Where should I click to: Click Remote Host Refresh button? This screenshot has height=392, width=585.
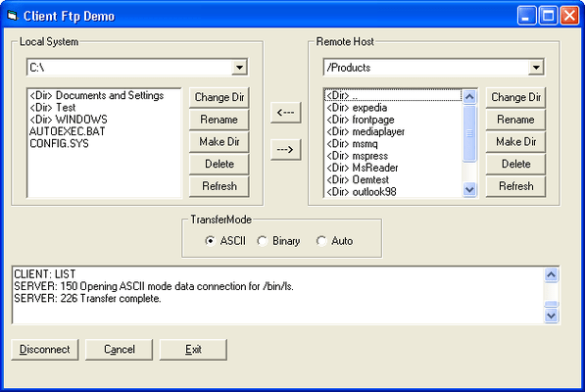[515, 186]
